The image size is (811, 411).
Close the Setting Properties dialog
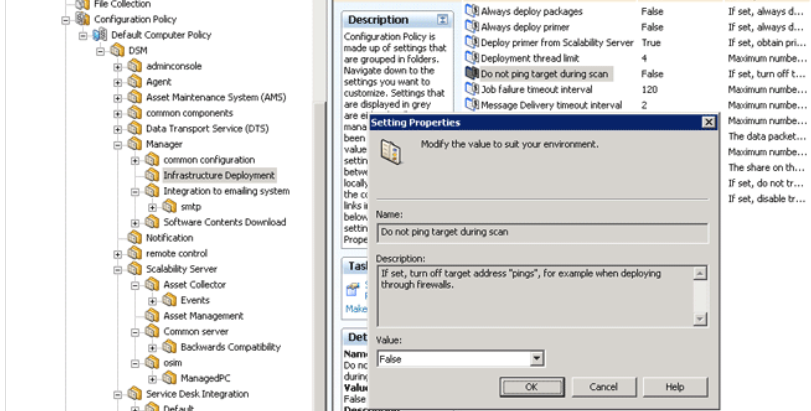708,123
